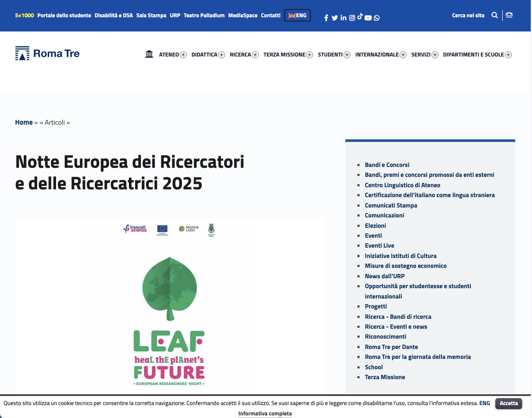The image size is (532, 418).
Task: Open the Twitter profile icon
Action: (335, 18)
